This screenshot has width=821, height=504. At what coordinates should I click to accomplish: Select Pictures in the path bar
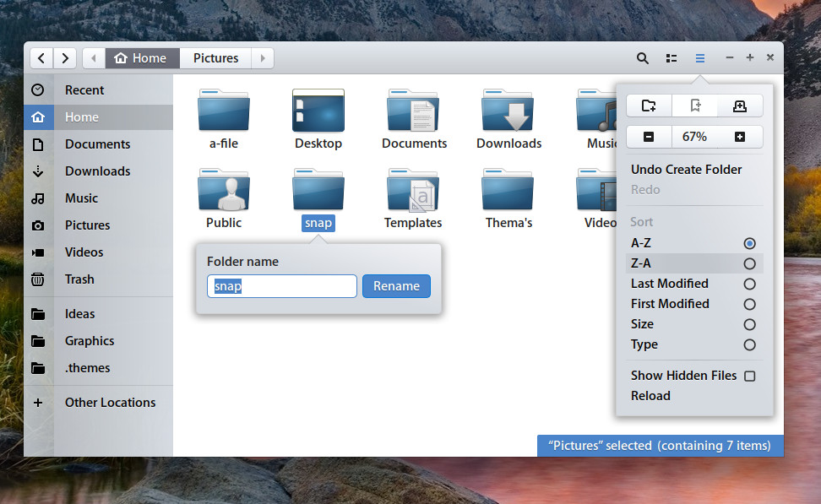pyautogui.click(x=215, y=58)
